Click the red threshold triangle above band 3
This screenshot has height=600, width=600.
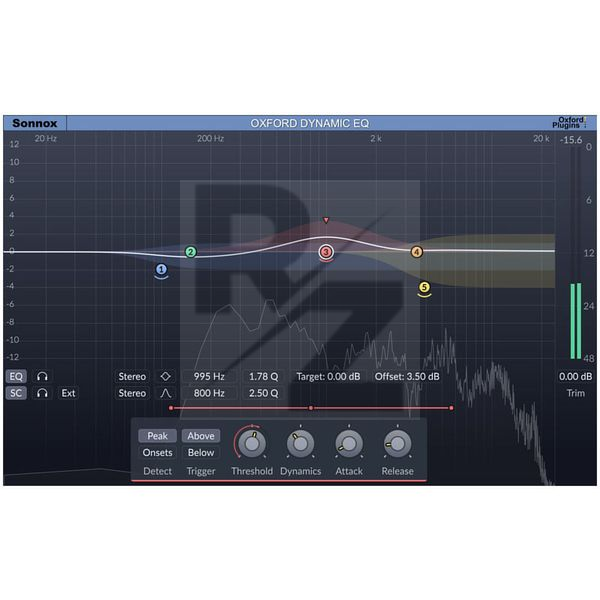click(x=326, y=220)
